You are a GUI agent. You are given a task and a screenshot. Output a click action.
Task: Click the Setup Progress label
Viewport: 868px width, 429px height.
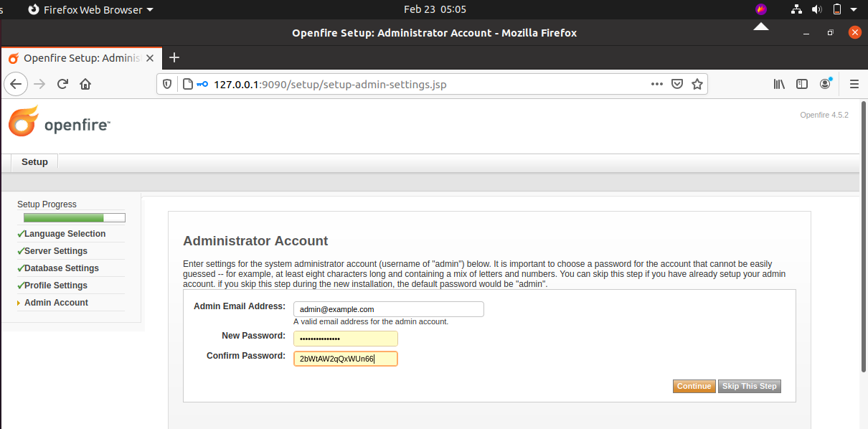click(47, 204)
